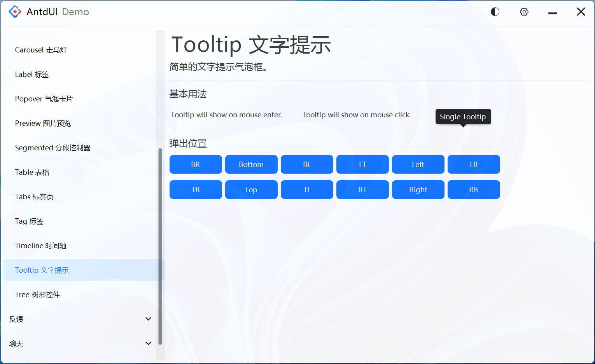Viewport: 595px width, 364px height.
Task: Click the Left placement button
Action: coord(418,164)
